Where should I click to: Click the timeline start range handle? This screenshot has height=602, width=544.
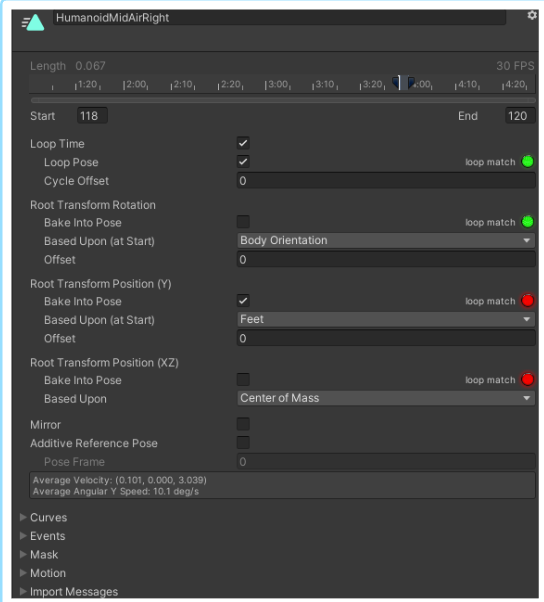(396, 83)
